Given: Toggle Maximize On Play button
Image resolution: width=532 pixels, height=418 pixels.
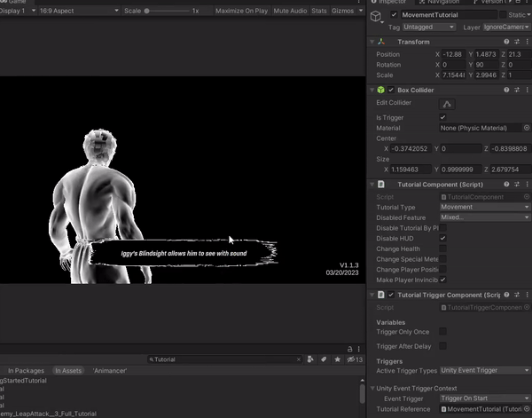Looking at the screenshot, I should tap(241, 11).
